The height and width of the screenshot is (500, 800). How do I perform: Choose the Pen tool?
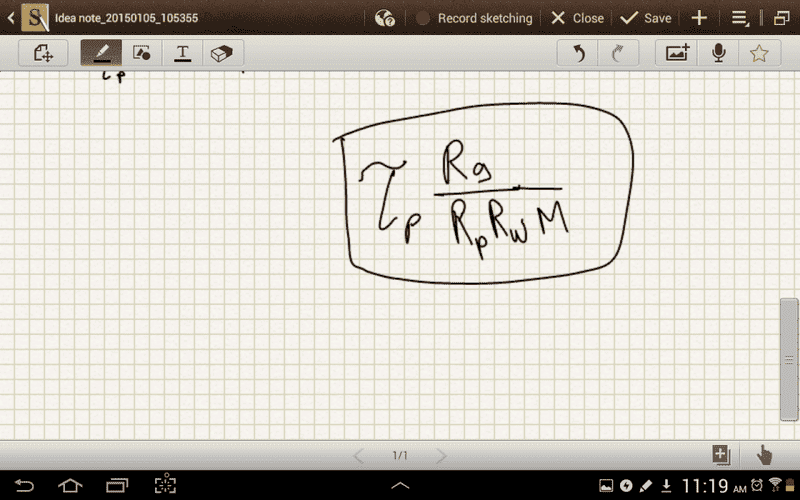tap(102, 53)
